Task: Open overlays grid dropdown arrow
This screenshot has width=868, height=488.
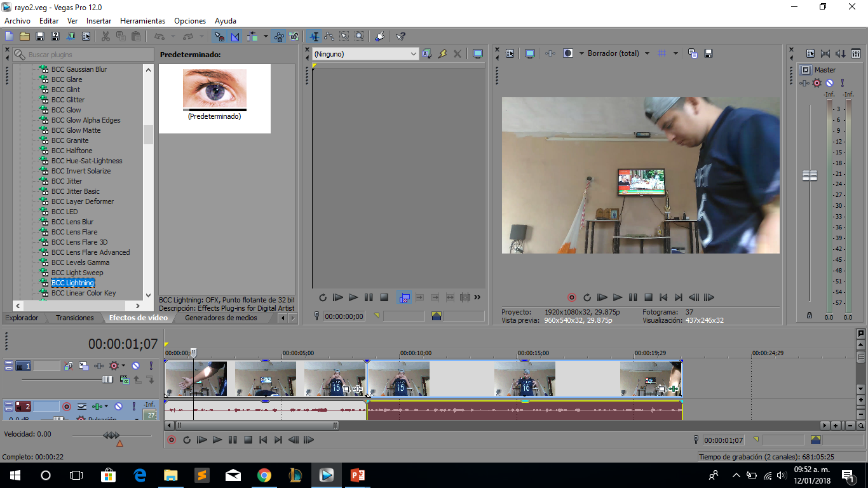Action: tap(675, 53)
